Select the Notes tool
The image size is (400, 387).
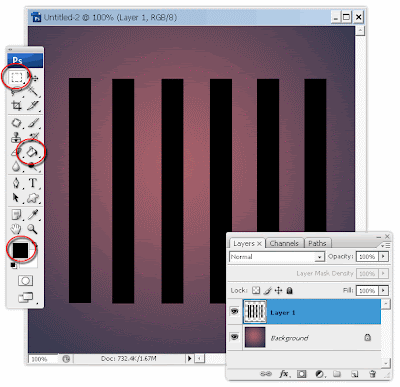16,214
